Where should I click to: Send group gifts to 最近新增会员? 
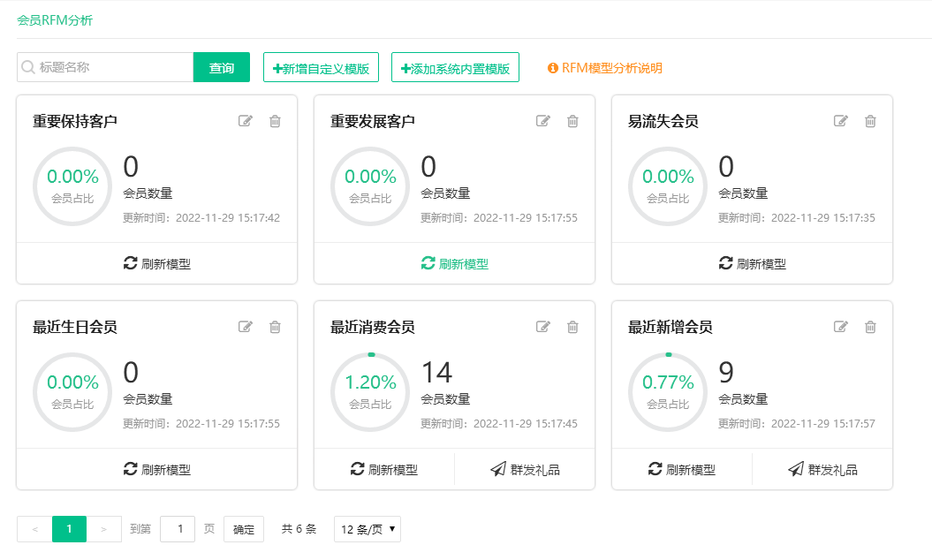(822, 469)
